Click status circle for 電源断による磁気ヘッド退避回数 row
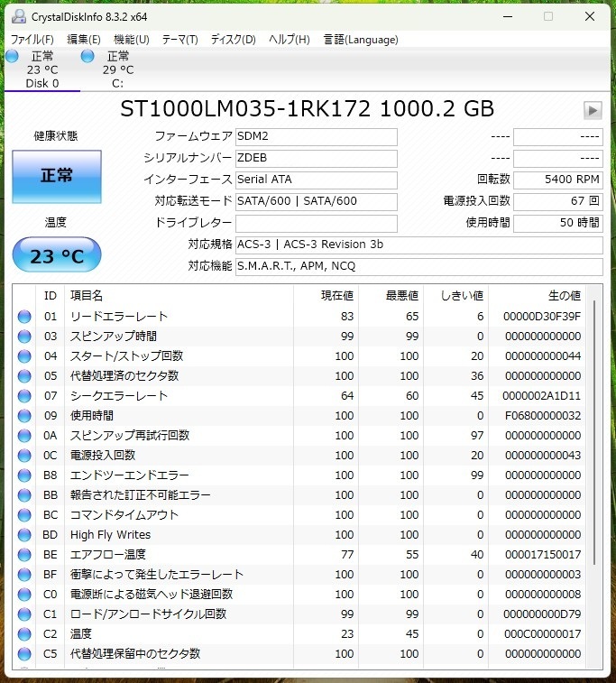Viewport: 616px width, 683px height. 24,595
